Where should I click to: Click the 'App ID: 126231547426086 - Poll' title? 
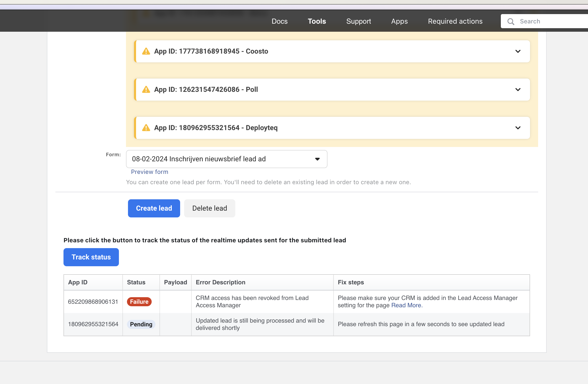pyautogui.click(x=206, y=90)
